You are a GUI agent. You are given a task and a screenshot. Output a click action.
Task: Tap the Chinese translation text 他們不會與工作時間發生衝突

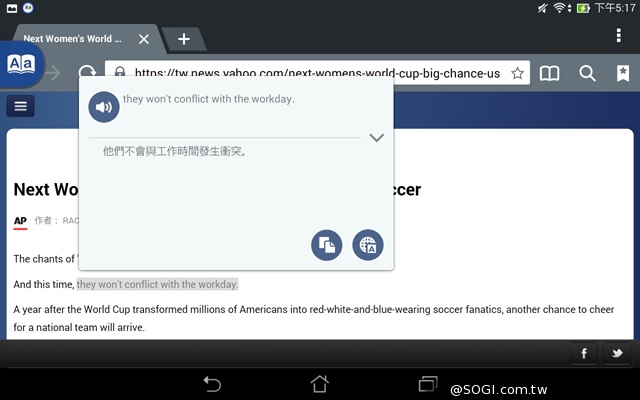pos(175,151)
